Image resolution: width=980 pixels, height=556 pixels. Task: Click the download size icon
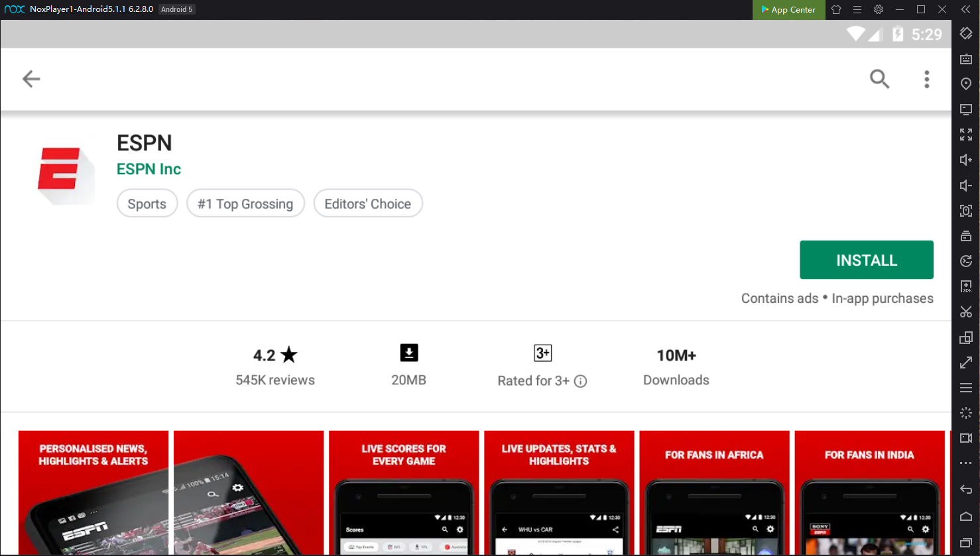[409, 353]
